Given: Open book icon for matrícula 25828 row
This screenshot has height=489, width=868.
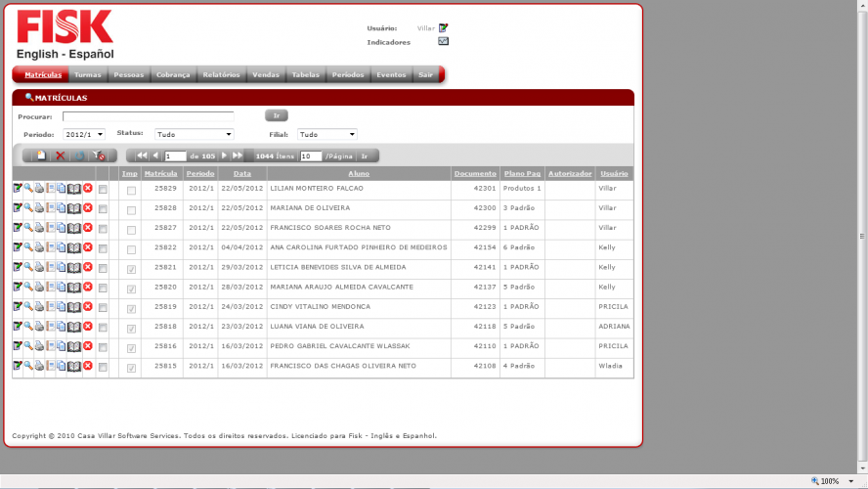Looking at the screenshot, I should [x=74, y=208].
